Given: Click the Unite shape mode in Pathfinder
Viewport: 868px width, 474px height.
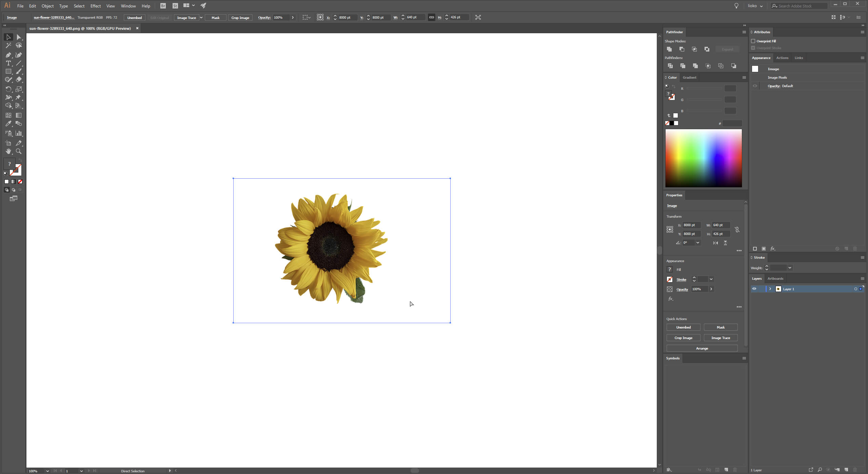Looking at the screenshot, I should pos(670,49).
